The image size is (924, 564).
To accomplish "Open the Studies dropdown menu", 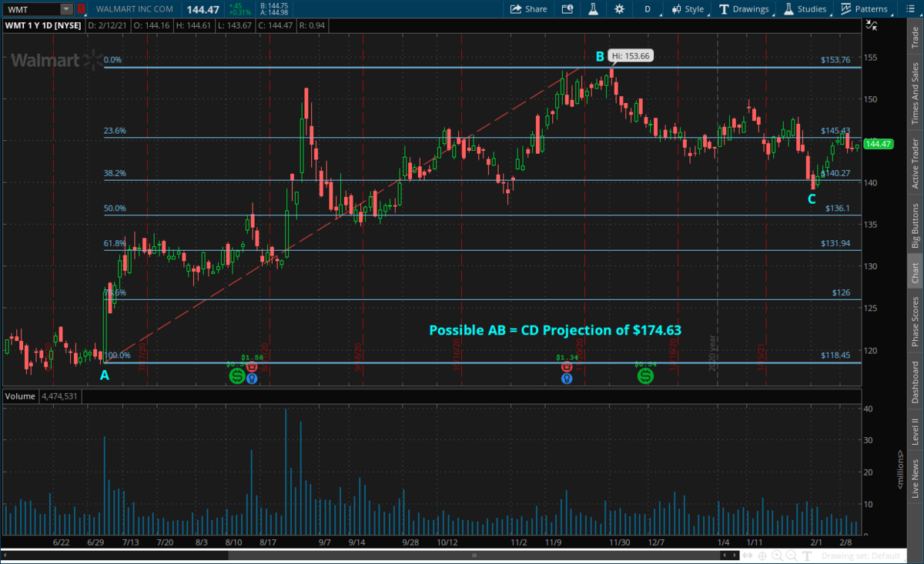I will 806,9.
